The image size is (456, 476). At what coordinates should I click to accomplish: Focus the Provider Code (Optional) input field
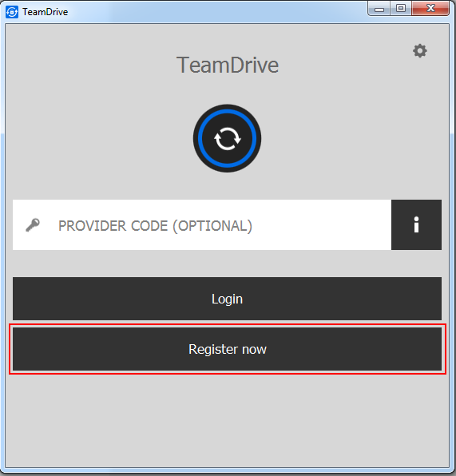[x=202, y=225]
